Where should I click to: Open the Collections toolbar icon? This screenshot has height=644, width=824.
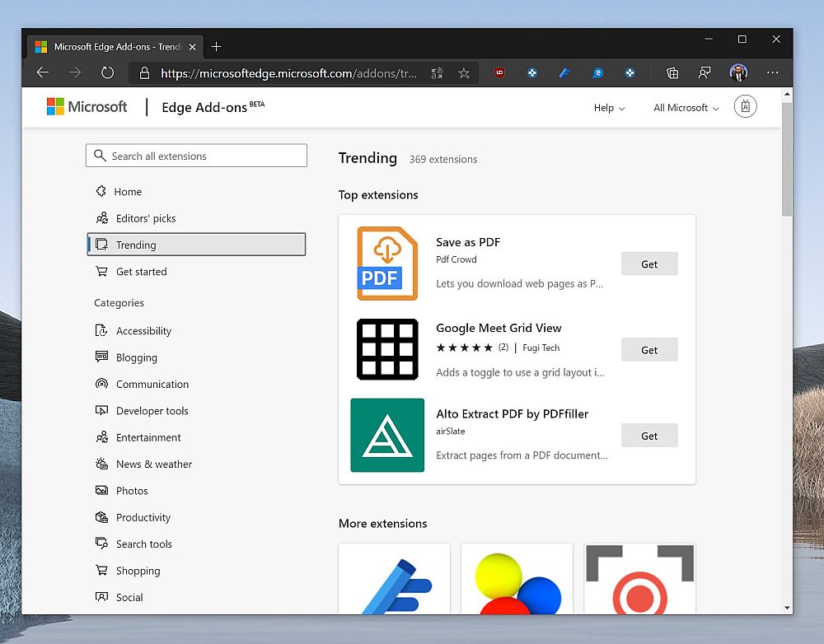672,72
